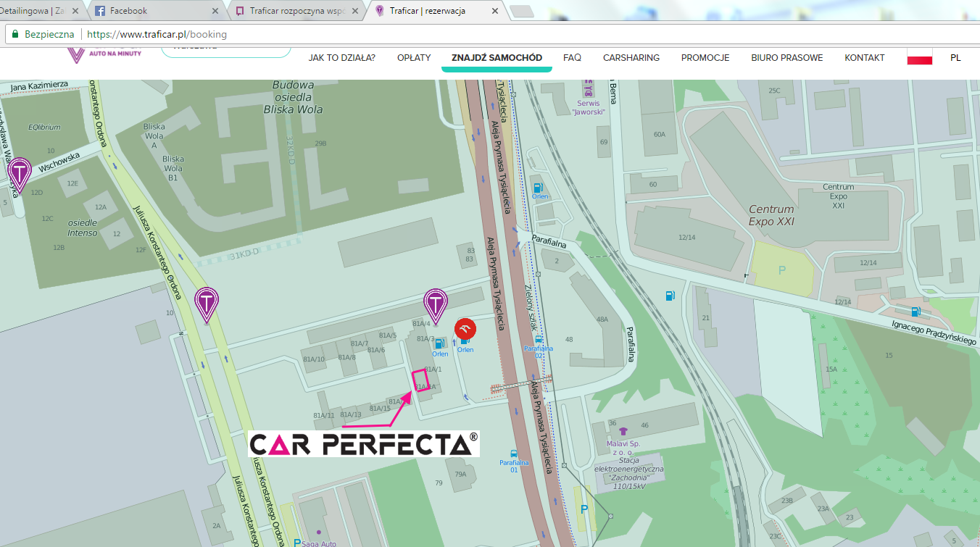Select the Traficar car marker near Wschowska street
This screenshot has width=980, height=547.
(x=19, y=175)
